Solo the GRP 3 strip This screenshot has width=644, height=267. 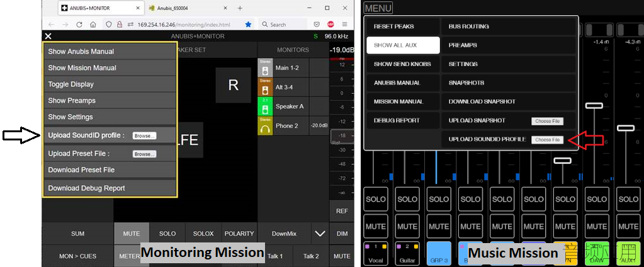point(439,199)
